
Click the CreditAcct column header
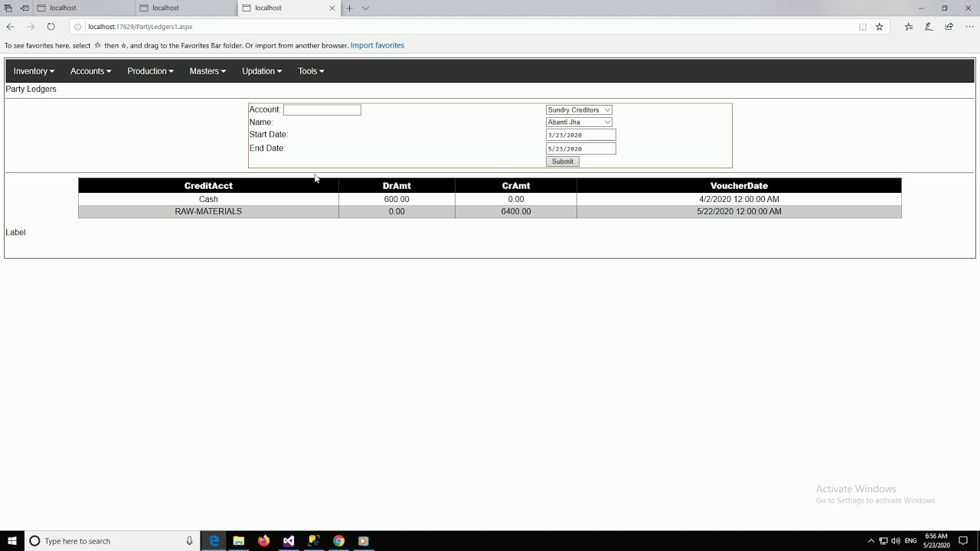click(208, 186)
